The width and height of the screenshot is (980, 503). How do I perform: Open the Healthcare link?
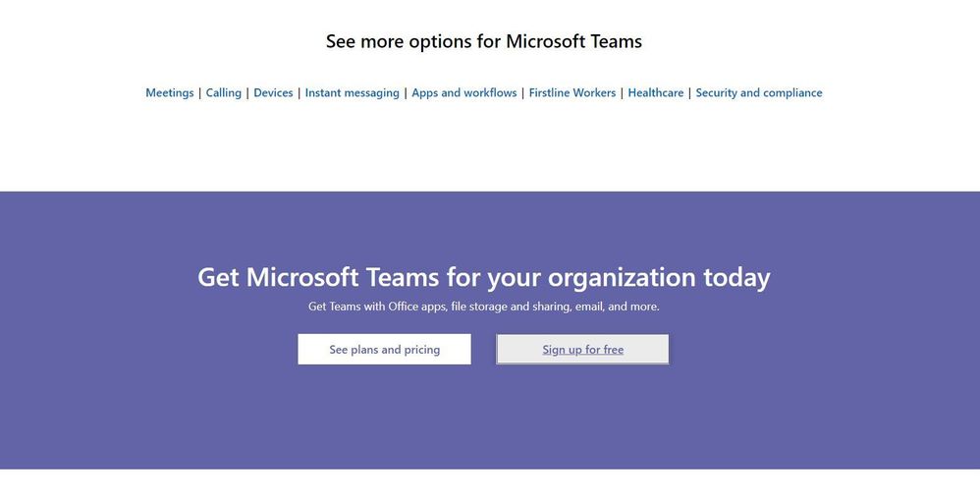pyautogui.click(x=655, y=93)
